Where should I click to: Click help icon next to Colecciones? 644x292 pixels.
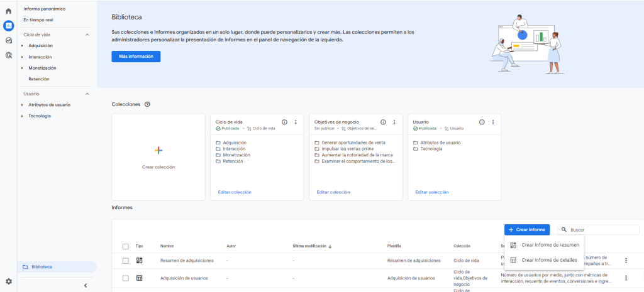pos(147,104)
